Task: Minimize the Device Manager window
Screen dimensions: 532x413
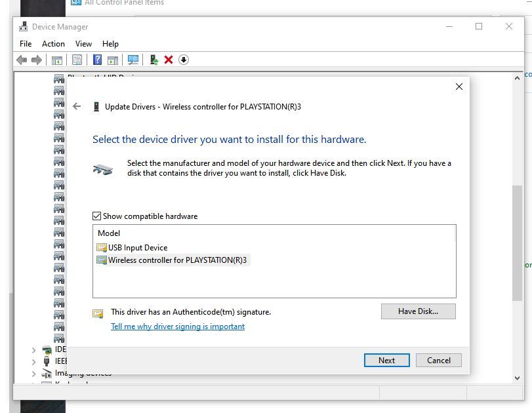Action: click(x=449, y=26)
